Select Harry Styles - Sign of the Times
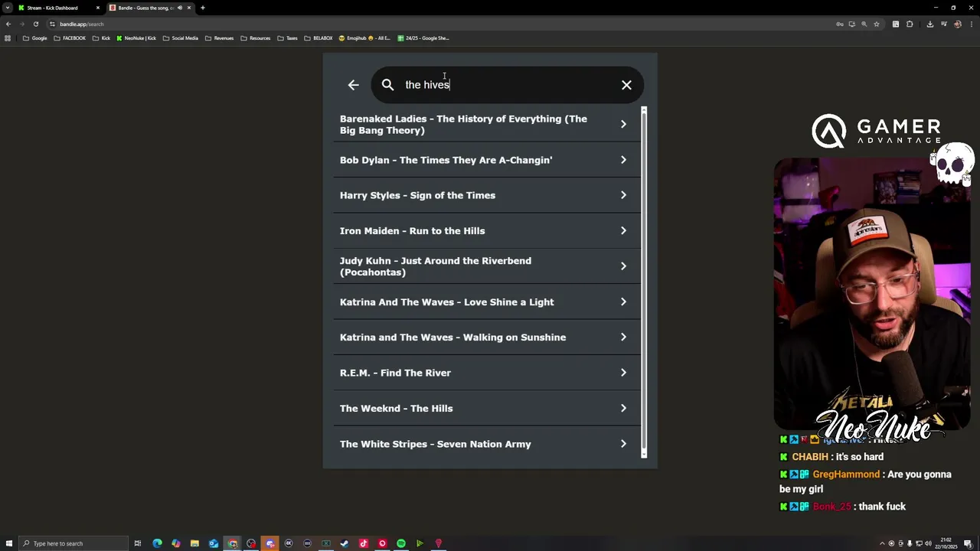Image resolution: width=980 pixels, height=551 pixels. pos(487,195)
